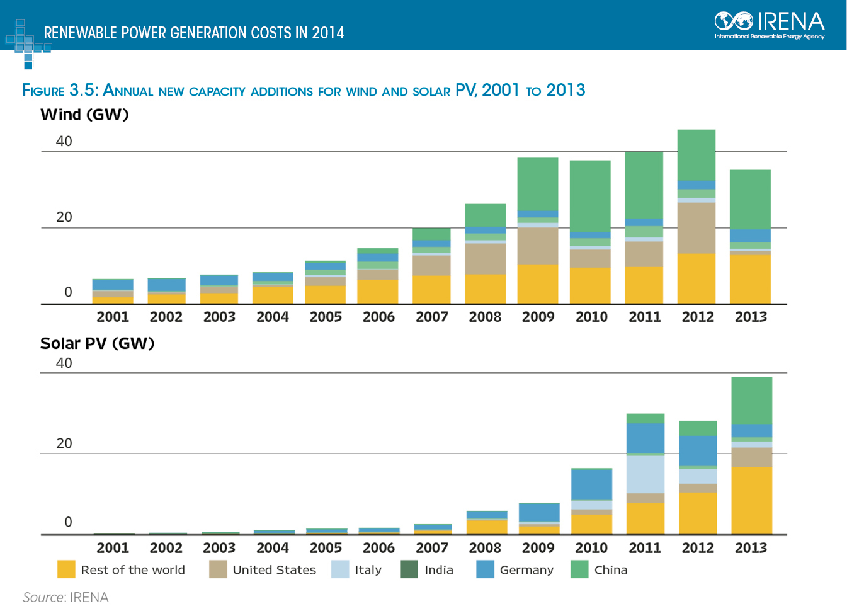Select the Solar PV (GW) chart heading

[97, 343]
